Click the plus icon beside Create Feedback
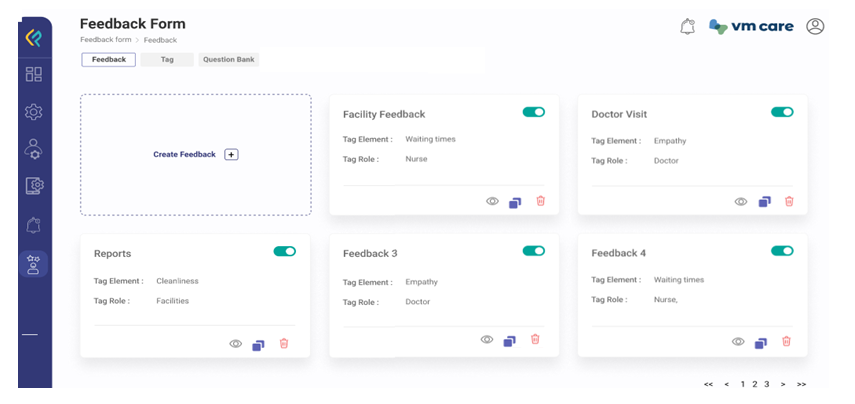 coord(231,155)
